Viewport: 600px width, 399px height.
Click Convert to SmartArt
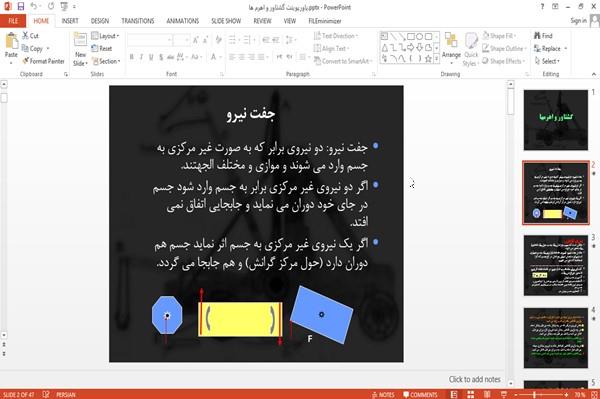pyautogui.click(x=343, y=61)
